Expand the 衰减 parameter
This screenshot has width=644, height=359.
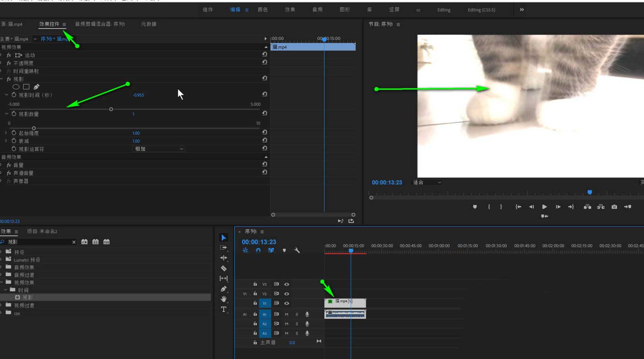[x=6, y=141]
